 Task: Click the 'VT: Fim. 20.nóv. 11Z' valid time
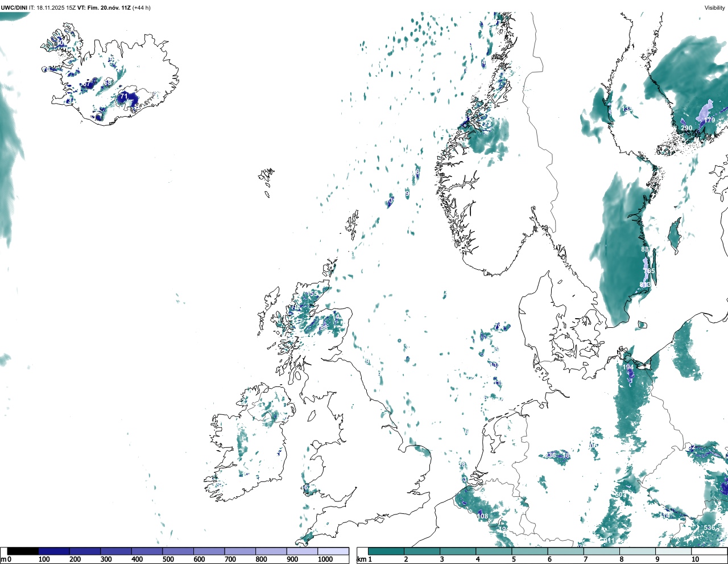104,7
